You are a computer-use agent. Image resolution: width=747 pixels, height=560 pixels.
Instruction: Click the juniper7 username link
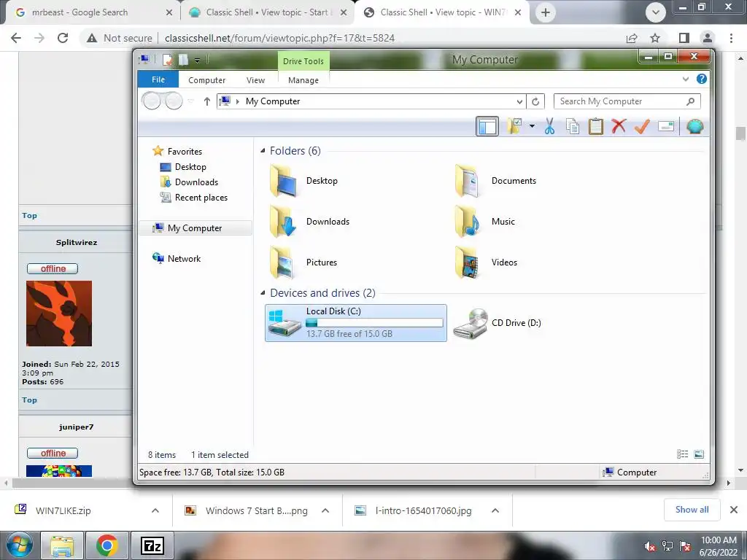tap(76, 427)
